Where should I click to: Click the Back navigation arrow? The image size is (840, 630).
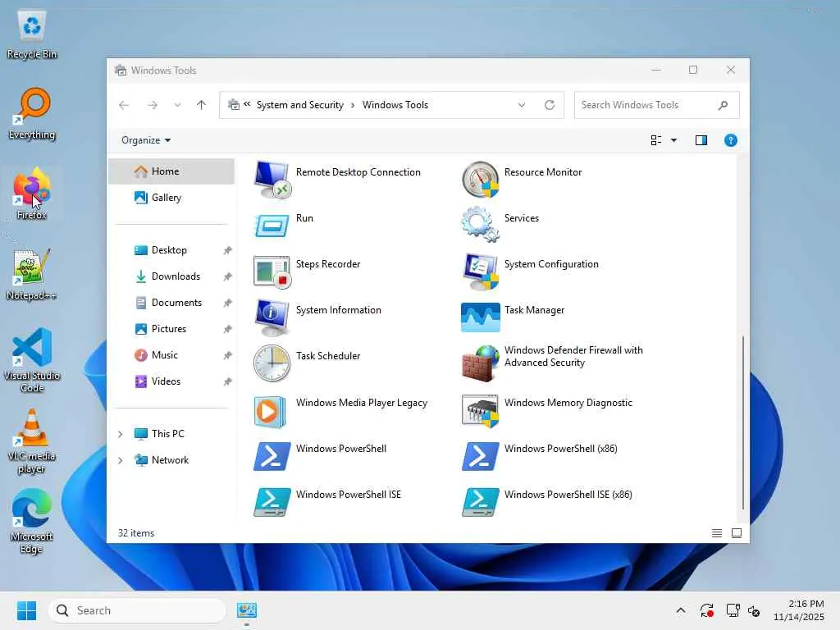pyautogui.click(x=124, y=105)
